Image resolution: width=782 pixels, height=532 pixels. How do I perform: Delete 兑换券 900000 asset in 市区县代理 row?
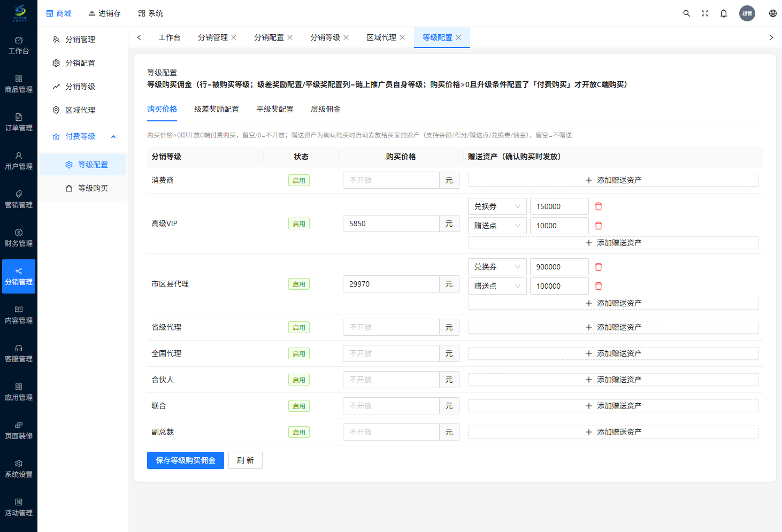pos(599,267)
